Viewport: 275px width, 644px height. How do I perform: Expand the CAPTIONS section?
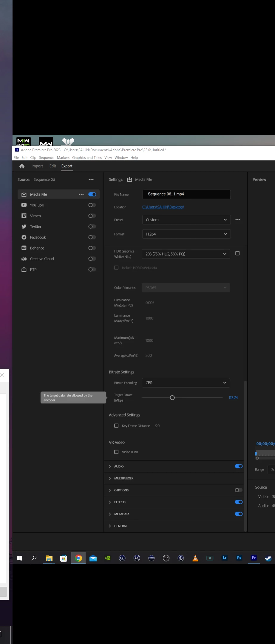coord(110,490)
